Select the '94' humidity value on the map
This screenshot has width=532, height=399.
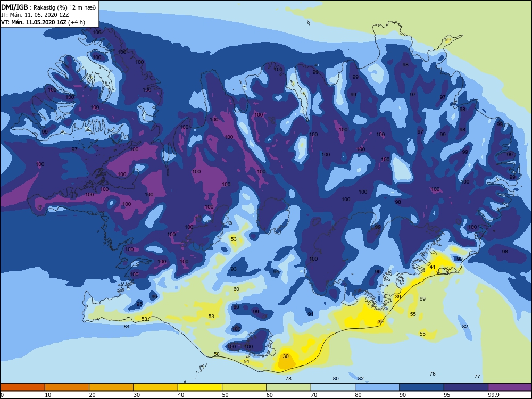276,272
